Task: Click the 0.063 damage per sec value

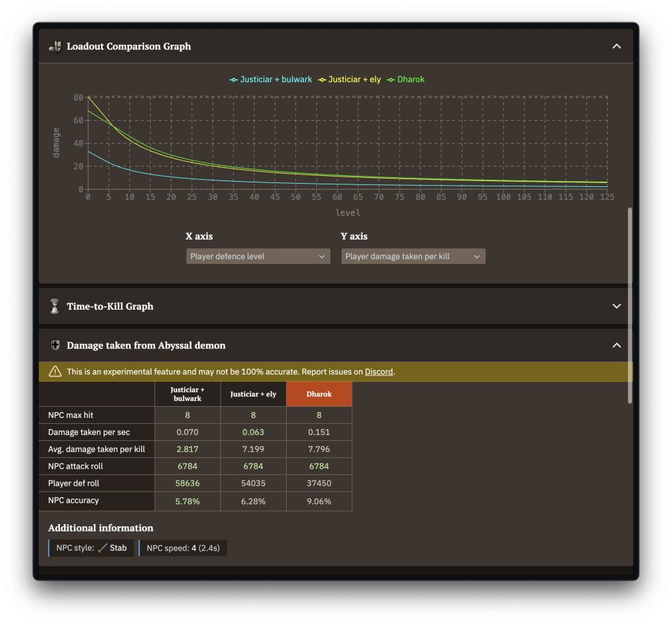Action: click(253, 432)
